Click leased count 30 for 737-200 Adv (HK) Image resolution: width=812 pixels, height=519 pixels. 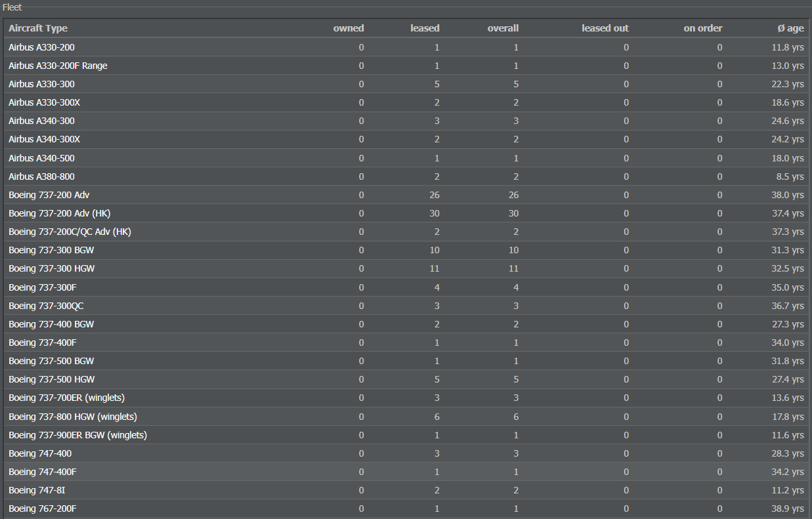pyautogui.click(x=435, y=213)
